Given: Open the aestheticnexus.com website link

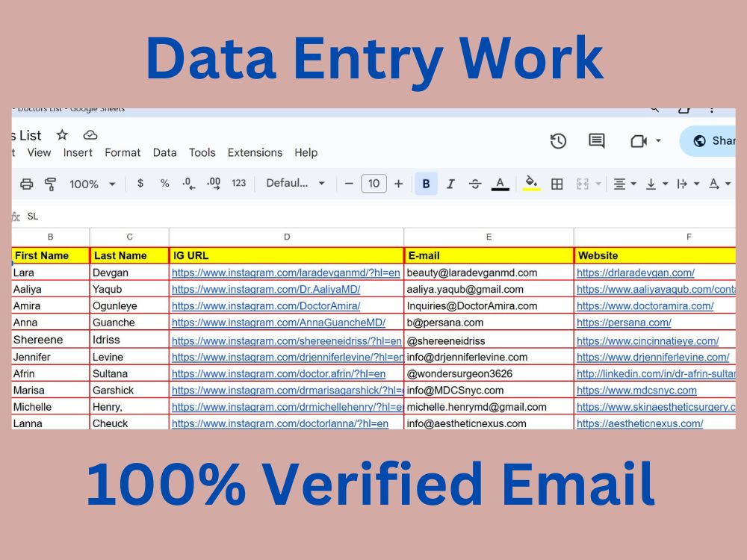Looking at the screenshot, I should click(640, 424).
